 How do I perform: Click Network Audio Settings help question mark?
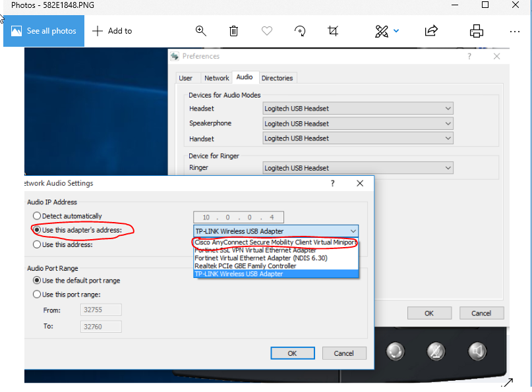point(332,183)
